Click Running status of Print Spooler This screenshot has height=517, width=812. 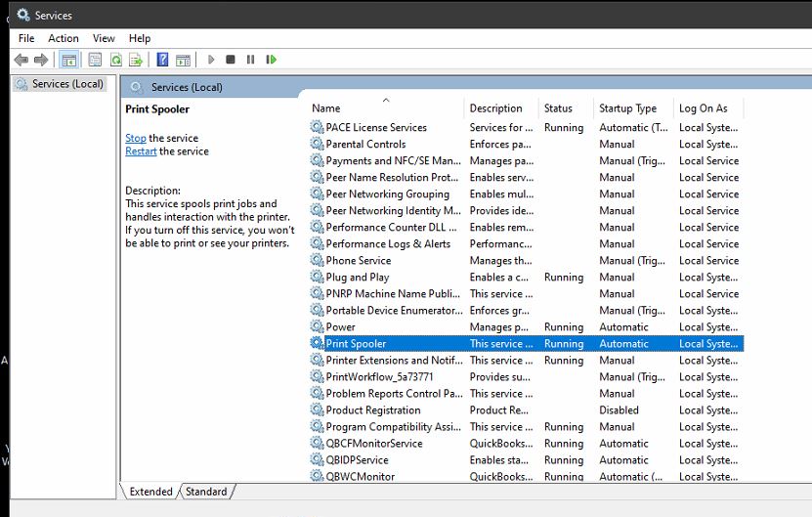[x=564, y=343]
